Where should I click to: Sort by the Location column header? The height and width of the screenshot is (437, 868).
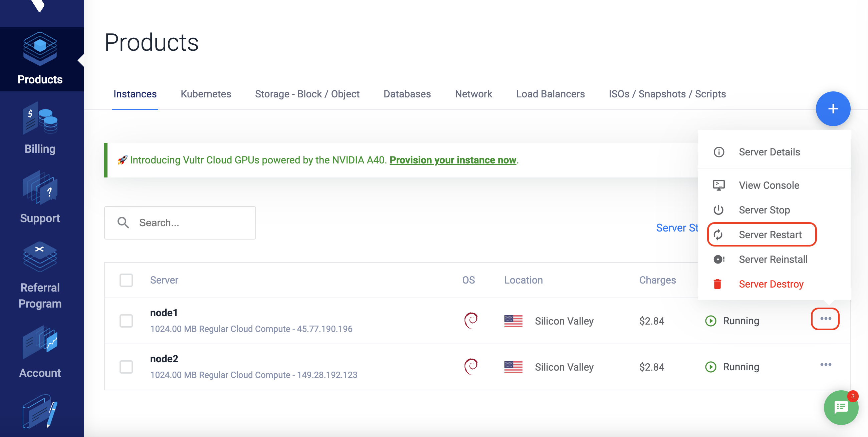(523, 280)
